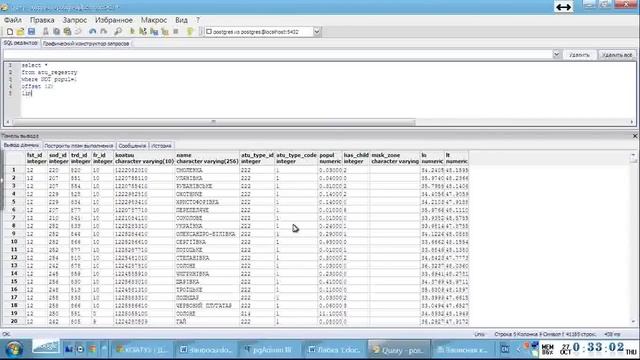Viewport: 640px width, 360px height.
Task: Click the Удалить все button
Action: coord(617,55)
